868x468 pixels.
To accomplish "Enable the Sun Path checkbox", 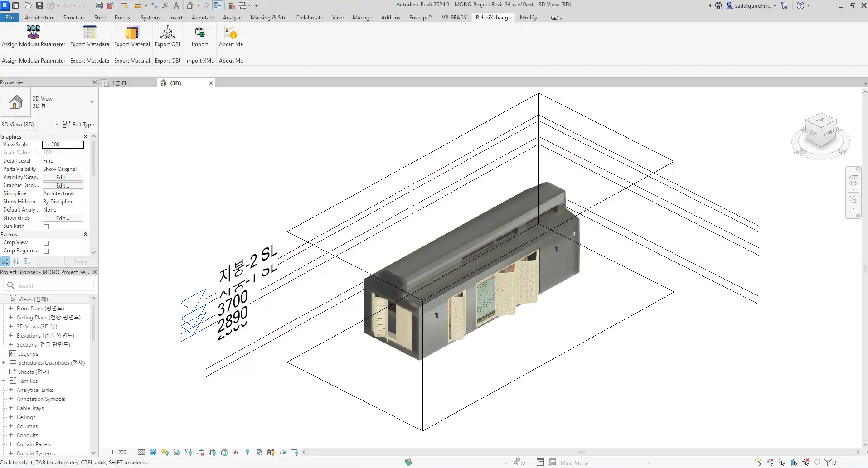I will (x=46, y=227).
